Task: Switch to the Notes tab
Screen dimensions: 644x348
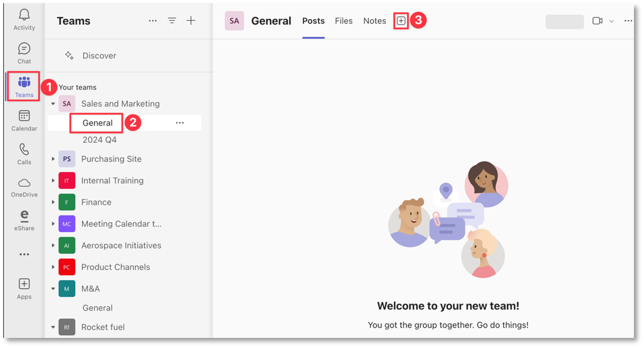Action: pos(375,21)
